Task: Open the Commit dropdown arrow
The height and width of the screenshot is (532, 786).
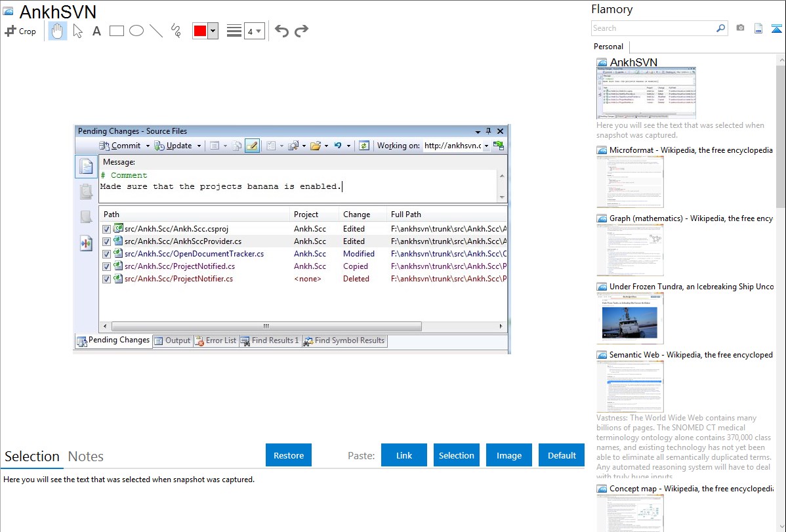Action: point(148,146)
